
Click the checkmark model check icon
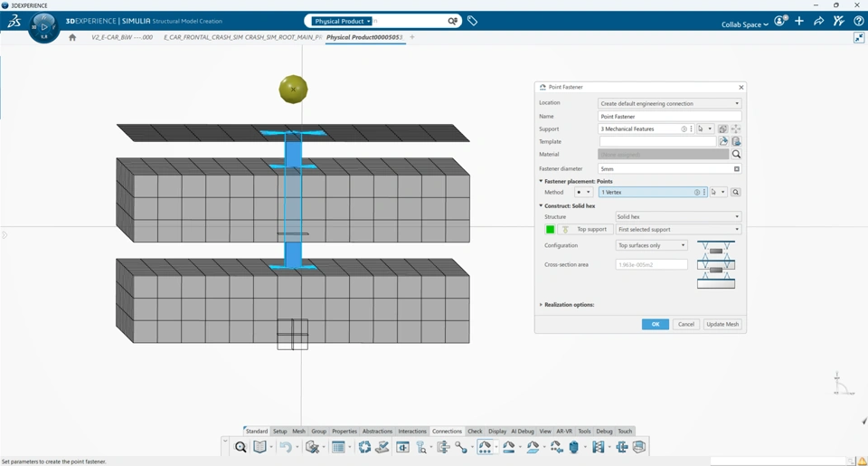(382, 447)
